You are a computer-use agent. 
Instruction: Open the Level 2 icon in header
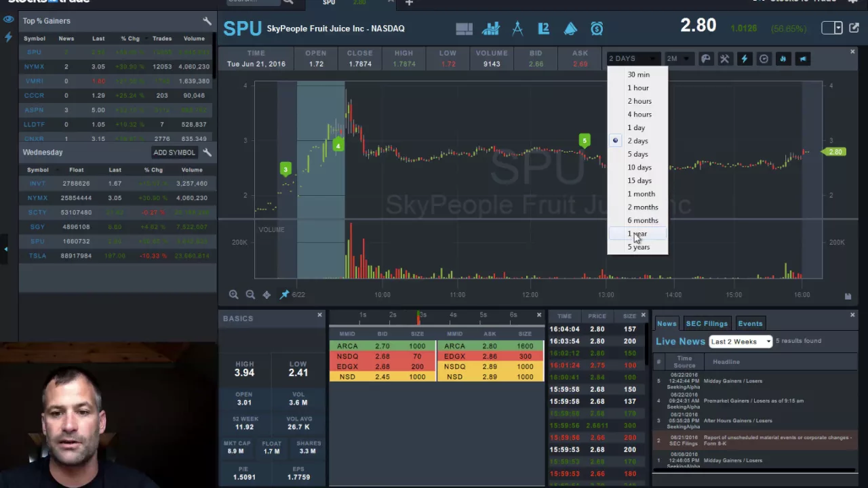[543, 28]
